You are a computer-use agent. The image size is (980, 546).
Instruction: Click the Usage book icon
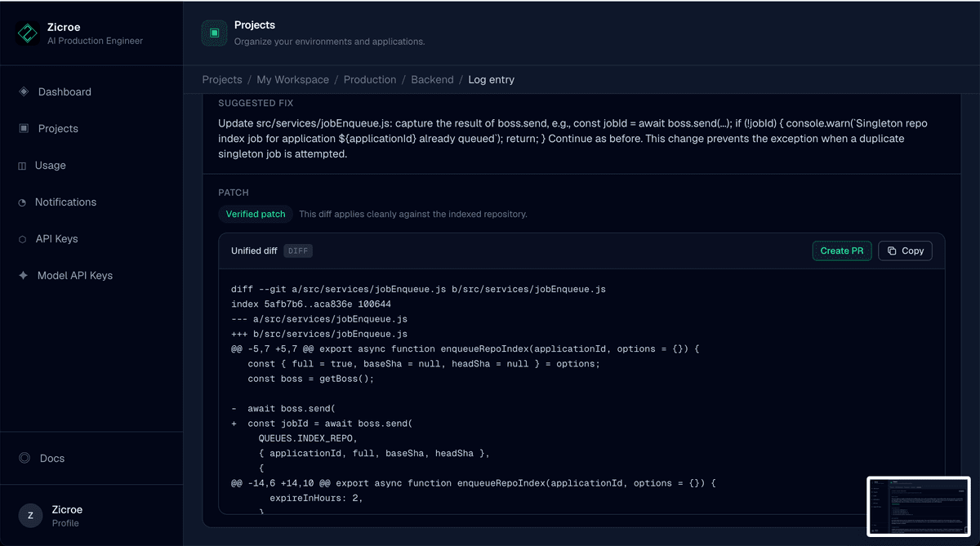22,166
